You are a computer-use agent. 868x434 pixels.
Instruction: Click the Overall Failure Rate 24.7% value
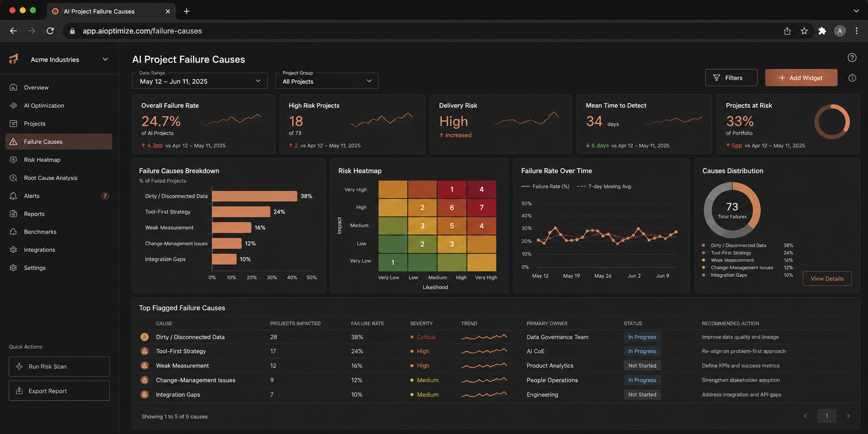(x=161, y=121)
